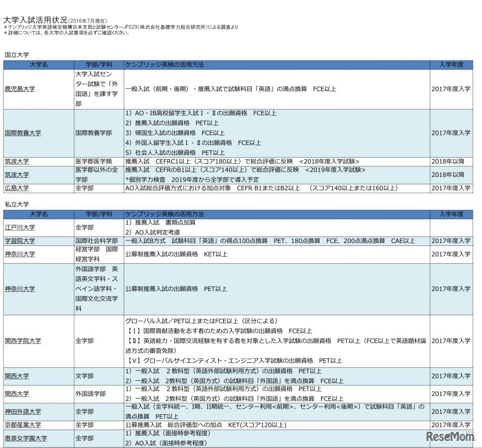This screenshot has width=482, height=448.
Task: Click 筑波大学 link in 医学郡以外の全学部 row
Action: coord(17,175)
